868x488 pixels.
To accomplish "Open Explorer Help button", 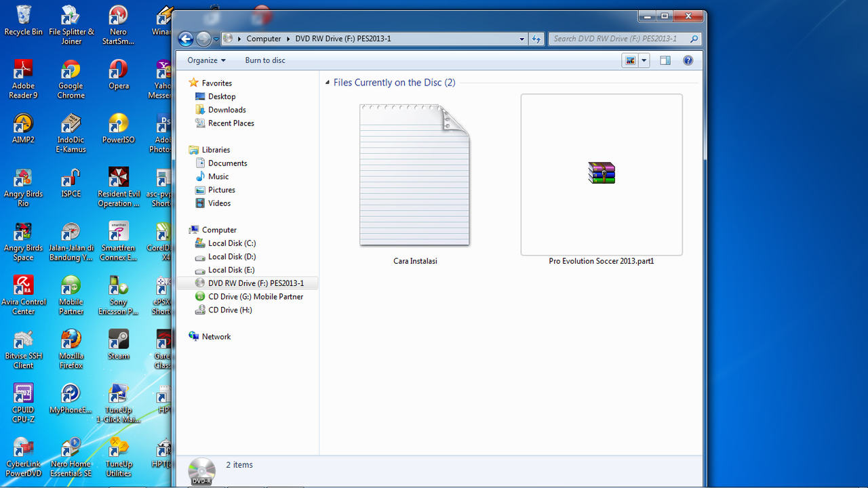I will coord(688,60).
